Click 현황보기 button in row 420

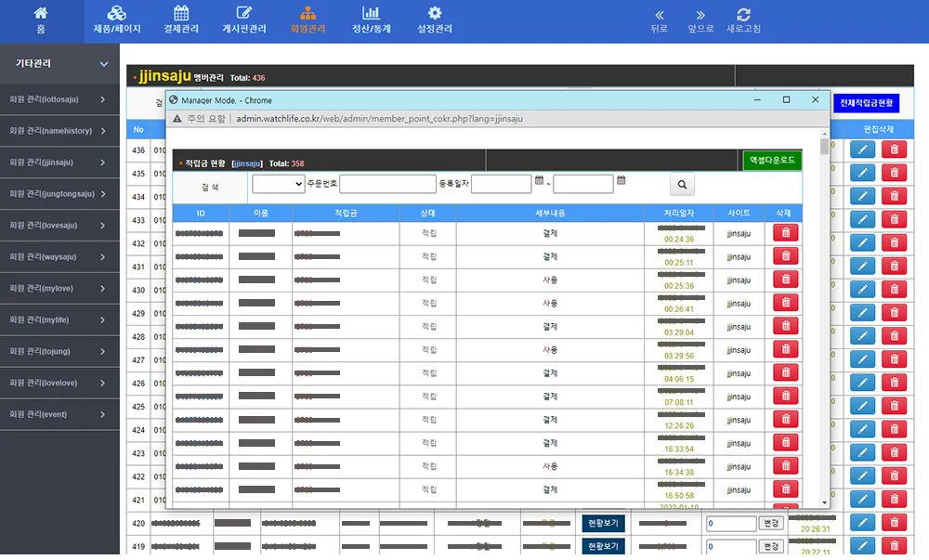(603, 523)
